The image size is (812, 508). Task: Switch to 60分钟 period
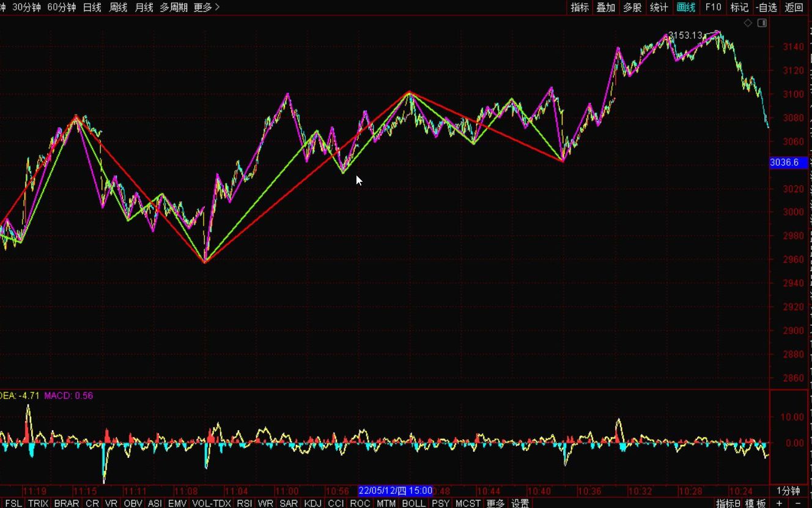coord(62,7)
